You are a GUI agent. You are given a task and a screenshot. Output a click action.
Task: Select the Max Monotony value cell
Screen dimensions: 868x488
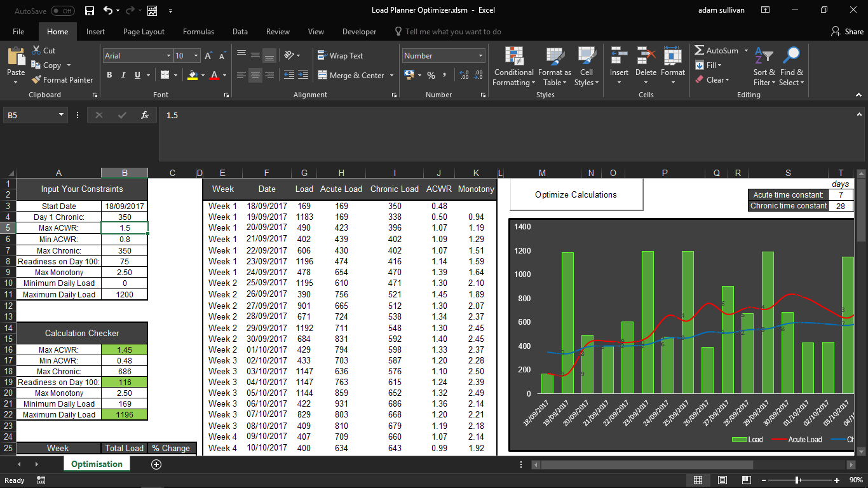[125, 272]
